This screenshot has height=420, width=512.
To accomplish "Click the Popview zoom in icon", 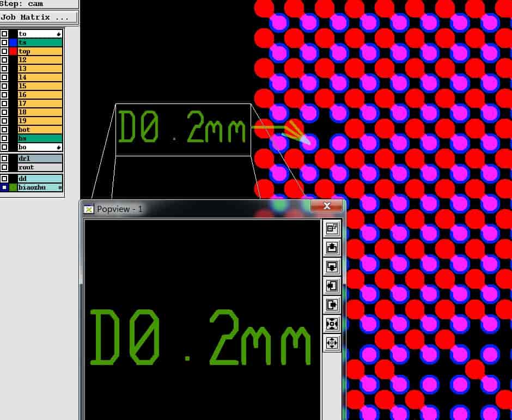I will (332, 324).
